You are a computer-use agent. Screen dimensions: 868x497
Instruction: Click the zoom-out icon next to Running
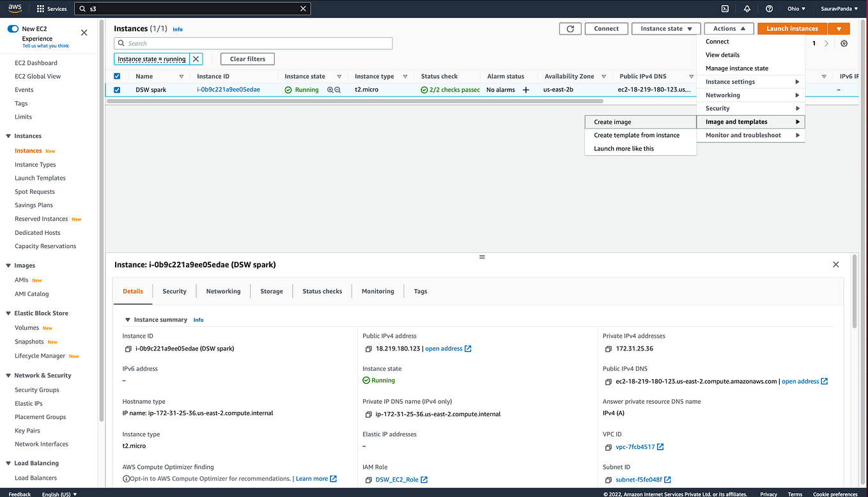(x=337, y=90)
